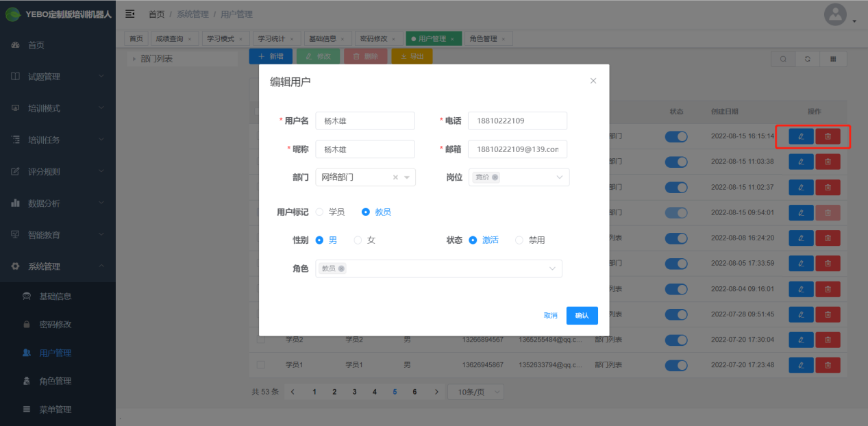Open the 角色 dropdown
This screenshot has height=426, width=868.
tap(438, 268)
